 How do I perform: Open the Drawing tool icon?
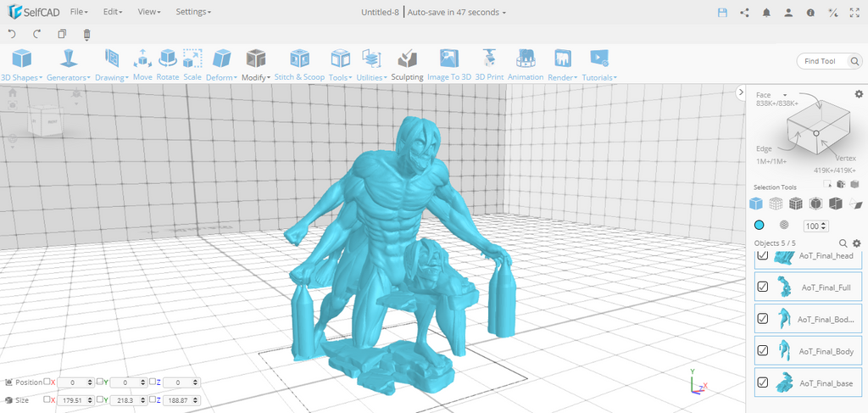(112, 59)
